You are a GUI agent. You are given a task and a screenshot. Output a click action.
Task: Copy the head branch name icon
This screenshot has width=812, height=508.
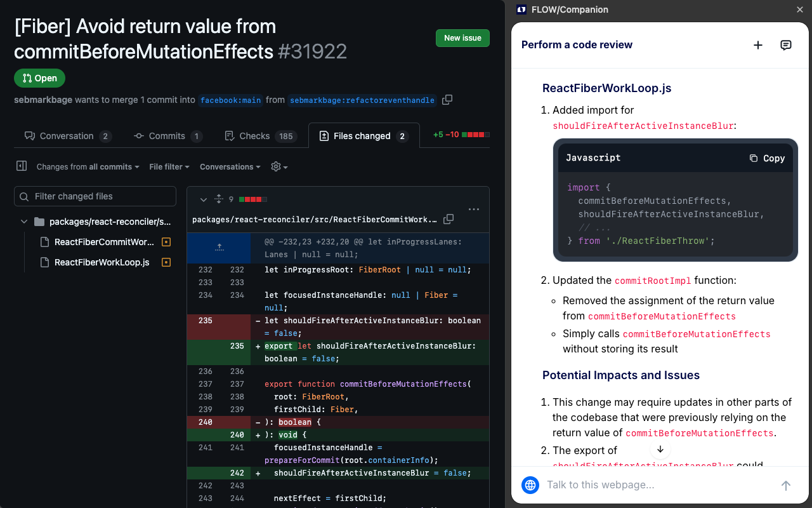[x=447, y=100]
